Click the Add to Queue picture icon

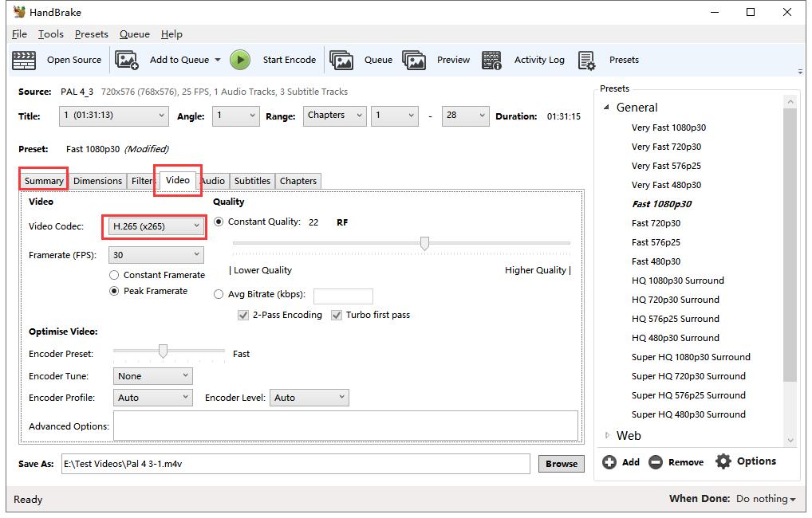[x=126, y=60]
